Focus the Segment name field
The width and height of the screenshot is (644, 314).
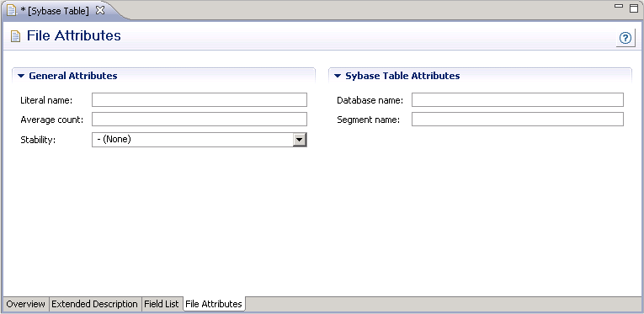[x=518, y=120]
